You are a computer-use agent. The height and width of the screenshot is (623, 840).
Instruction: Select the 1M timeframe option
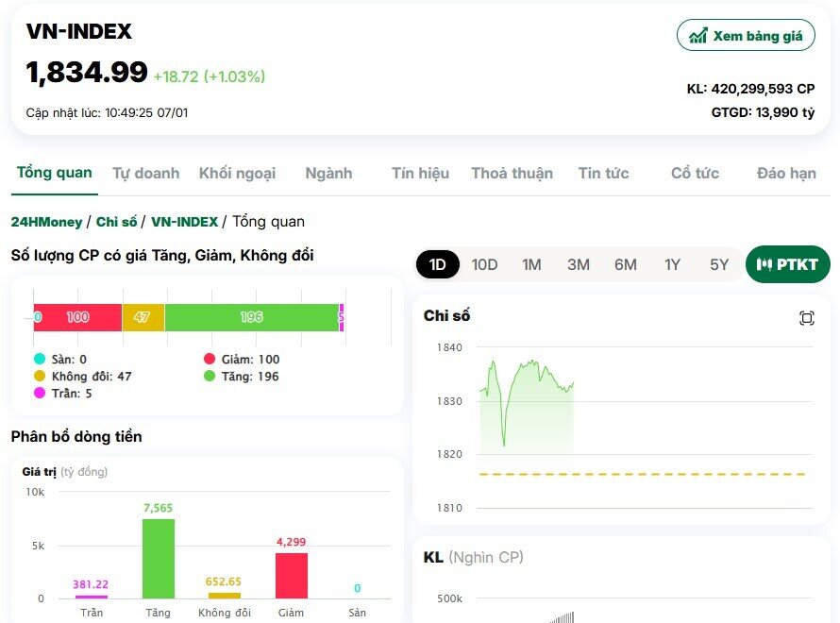click(x=531, y=264)
